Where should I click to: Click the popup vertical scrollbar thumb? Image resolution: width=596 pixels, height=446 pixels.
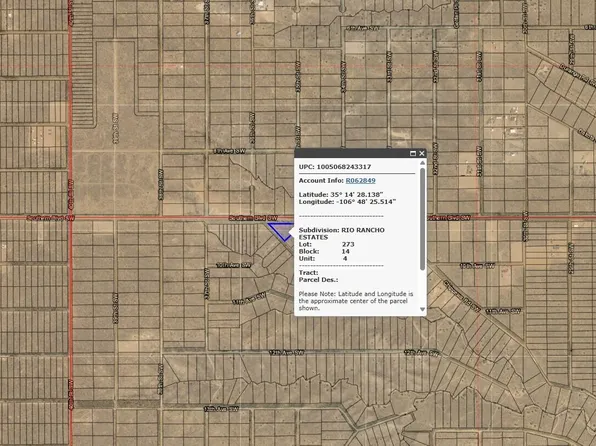[x=422, y=219]
